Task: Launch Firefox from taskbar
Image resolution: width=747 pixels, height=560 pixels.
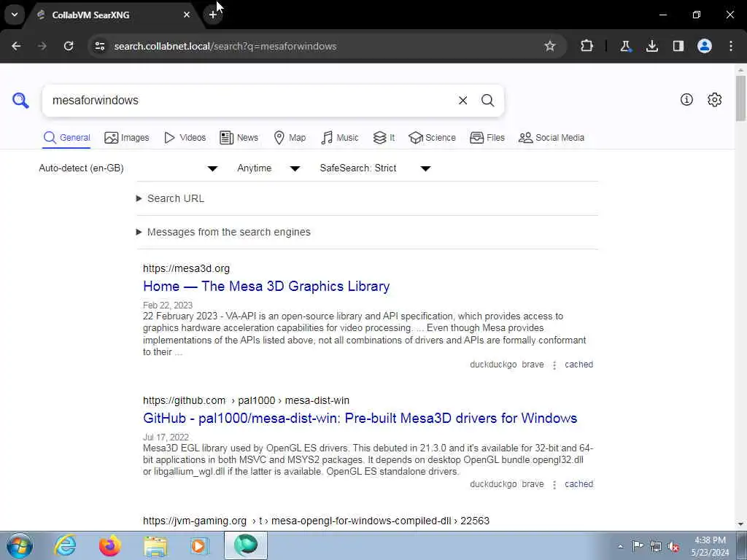Action: pyautogui.click(x=109, y=545)
